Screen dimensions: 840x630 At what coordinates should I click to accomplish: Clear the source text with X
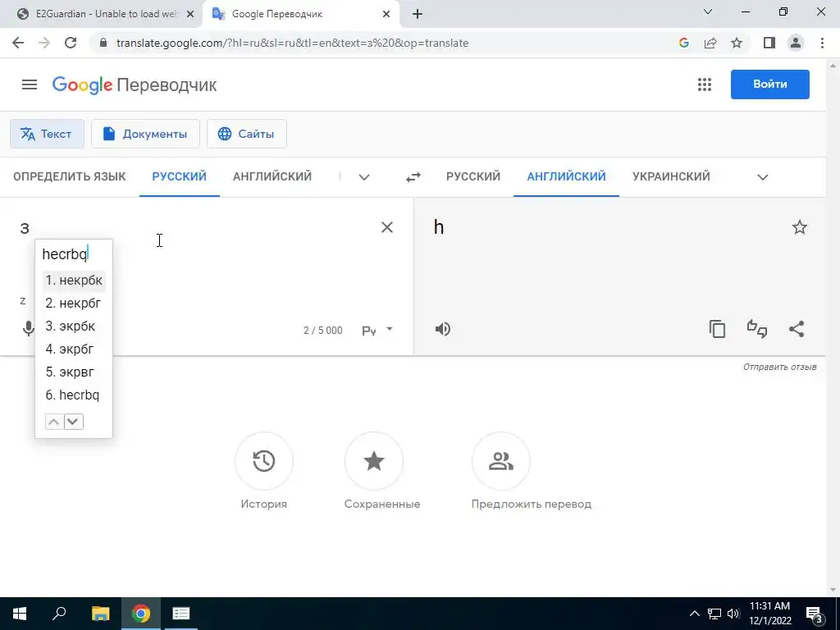tap(387, 227)
